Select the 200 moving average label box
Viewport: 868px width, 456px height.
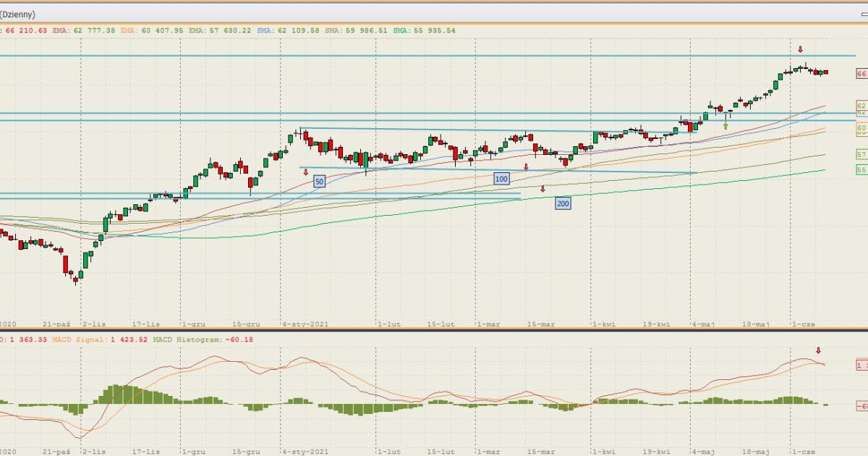coord(563,203)
